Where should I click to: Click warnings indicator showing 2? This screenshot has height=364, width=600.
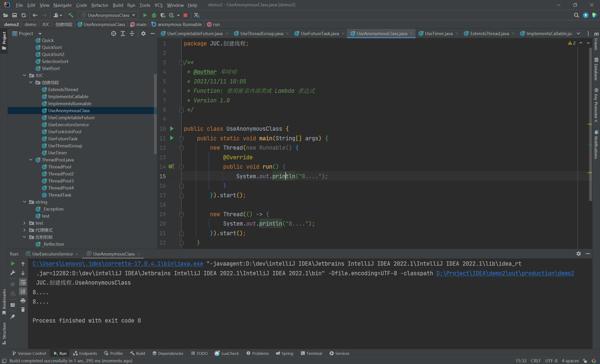(571, 43)
